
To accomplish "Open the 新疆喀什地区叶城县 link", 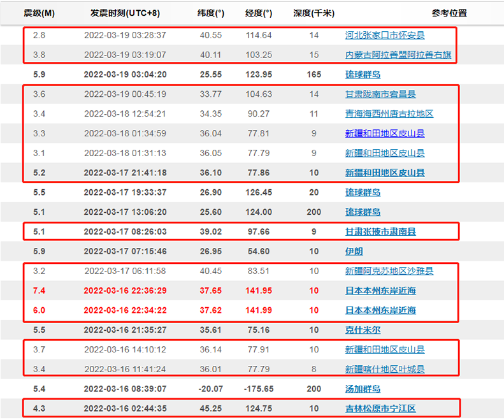I will click(385, 370).
